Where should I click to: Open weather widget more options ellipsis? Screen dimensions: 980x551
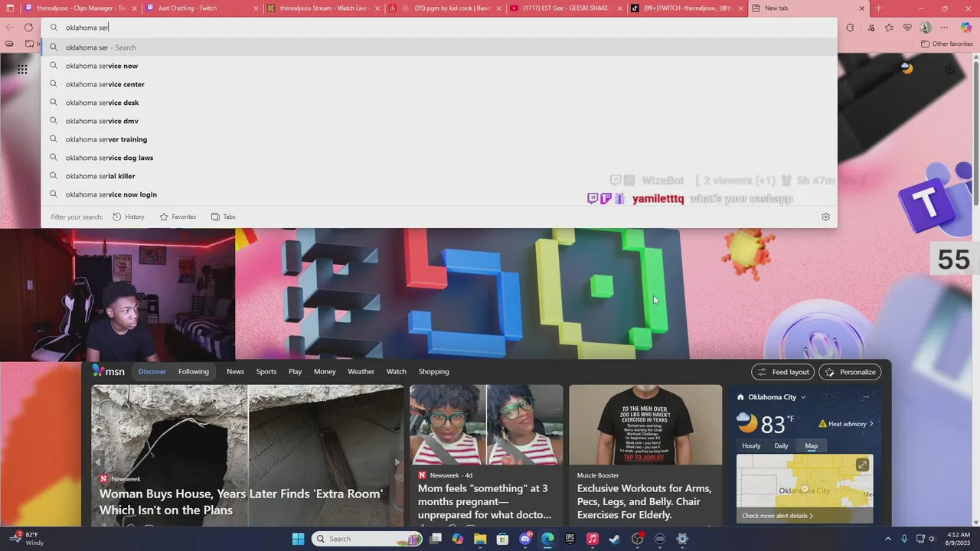click(866, 397)
